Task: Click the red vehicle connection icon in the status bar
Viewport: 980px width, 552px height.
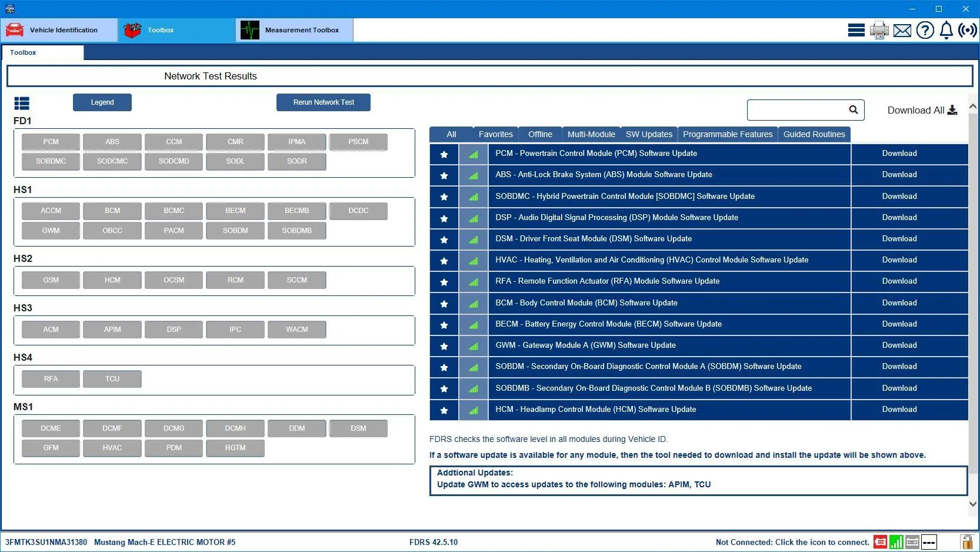Action: (x=880, y=542)
